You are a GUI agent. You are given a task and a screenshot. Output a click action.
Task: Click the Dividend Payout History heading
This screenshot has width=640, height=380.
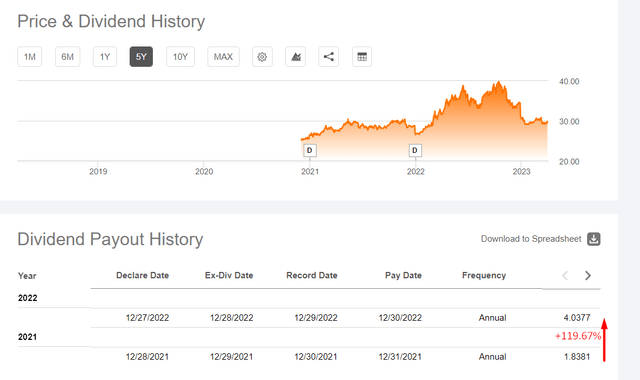[110, 239]
